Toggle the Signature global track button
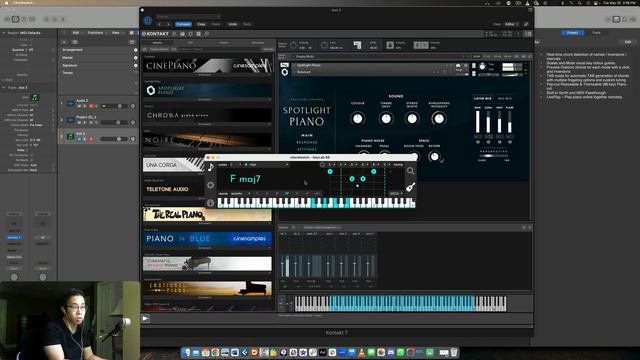 pos(136,65)
